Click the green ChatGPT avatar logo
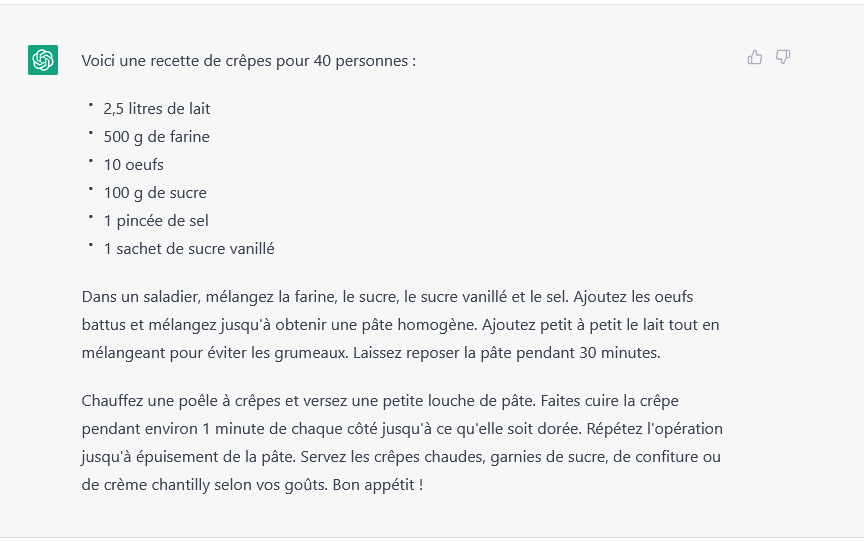864x542 pixels. click(x=43, y=59)
